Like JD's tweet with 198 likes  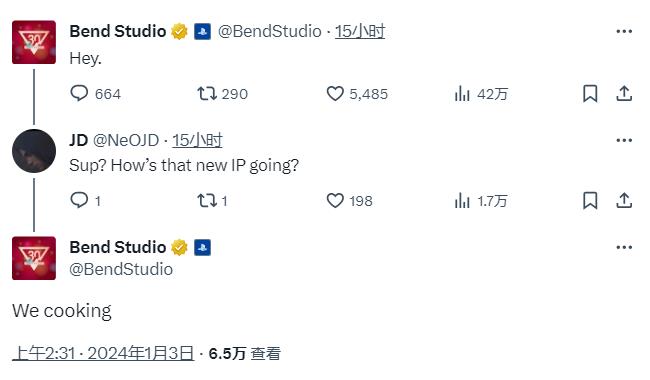pyautogui.click(x=335, y=201)
